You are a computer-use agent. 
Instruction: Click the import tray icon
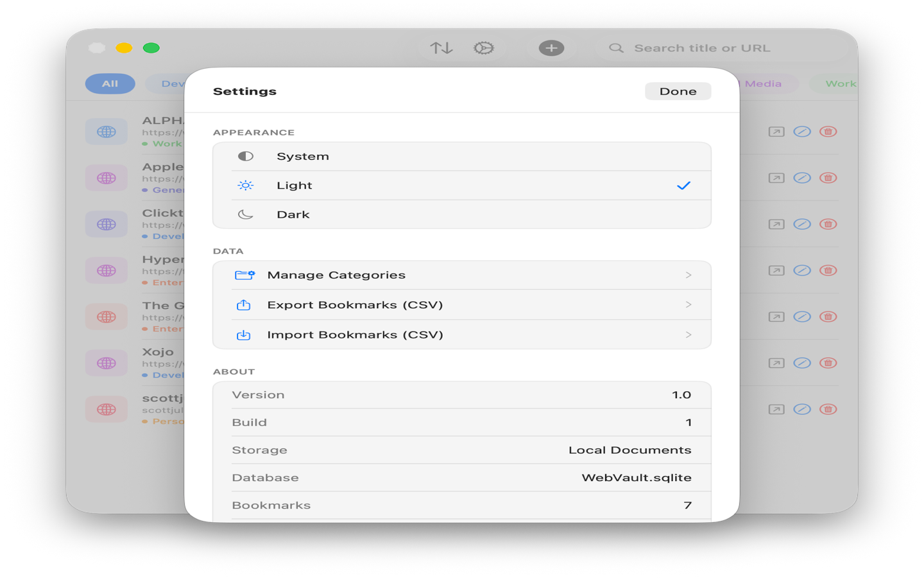coord(244,335)
